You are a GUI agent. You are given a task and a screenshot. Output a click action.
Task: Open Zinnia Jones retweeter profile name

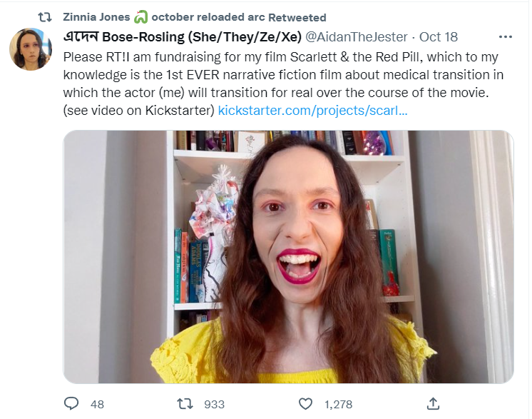(96, 17)
